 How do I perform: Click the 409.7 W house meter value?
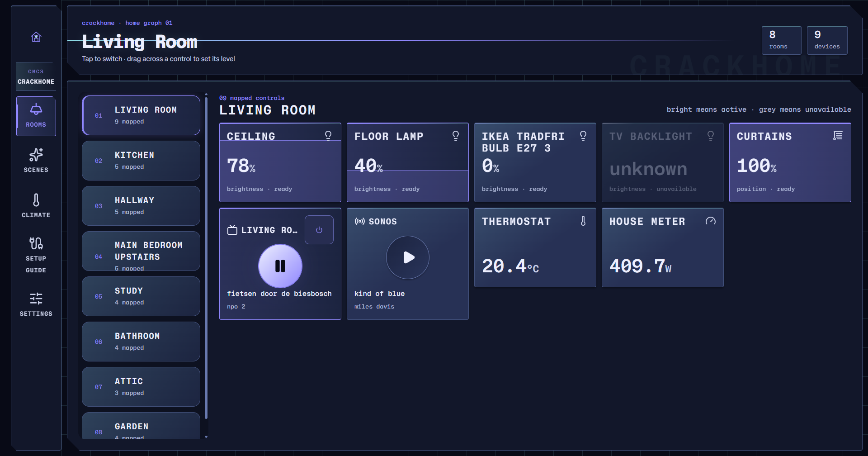coord(640,266)
